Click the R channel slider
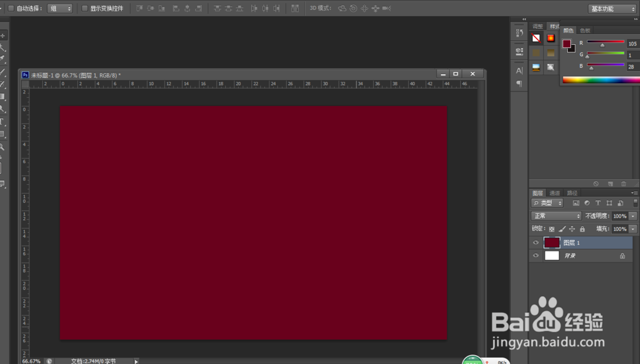 (605, 42)
